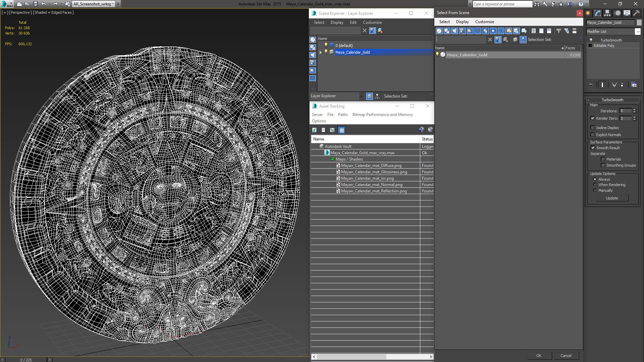Open the Utilities hammer panel tab
The height and width of the screenshot is (362, 644).
coord(636,13)
